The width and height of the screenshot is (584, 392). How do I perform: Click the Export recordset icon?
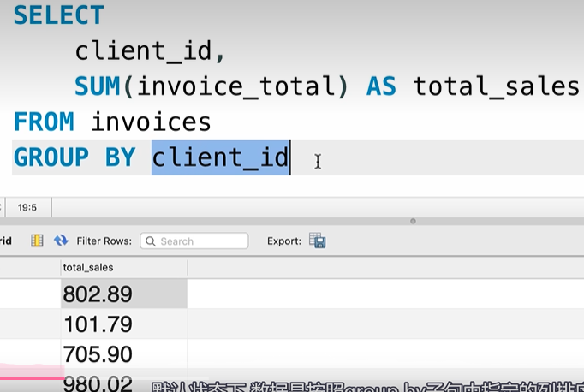[318, 241]
